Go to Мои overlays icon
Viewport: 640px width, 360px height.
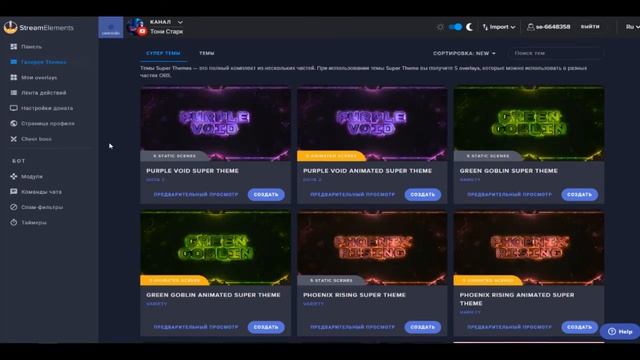pyautogui.click(x=14, y=77)
